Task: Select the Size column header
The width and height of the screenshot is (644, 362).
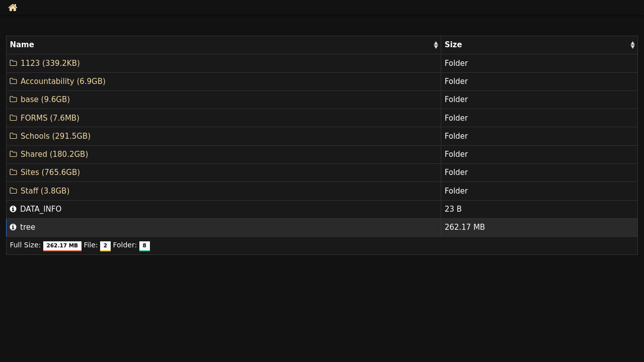Action: [539, 45]
